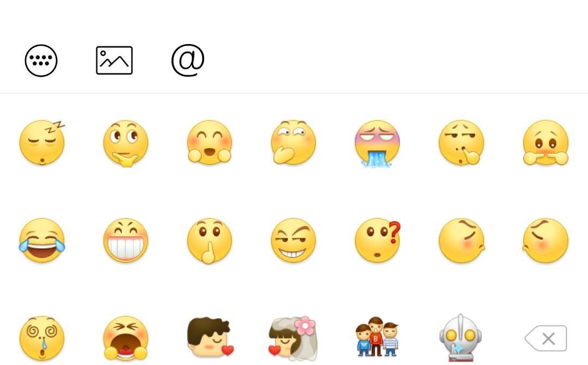The width and height of the screenshot is (588, 365).
Task: Pick the big teeth grin emoji
Action: pos(126,240)
